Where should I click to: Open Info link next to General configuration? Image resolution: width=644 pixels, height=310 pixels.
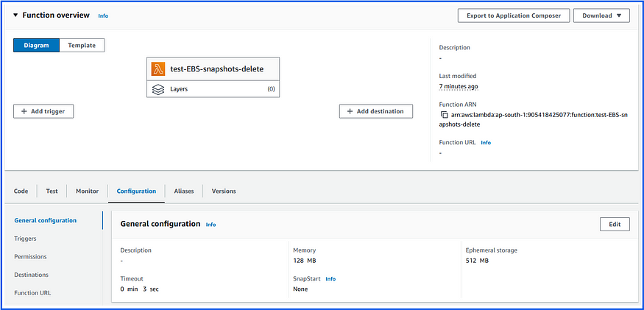[x=210, y=225]
